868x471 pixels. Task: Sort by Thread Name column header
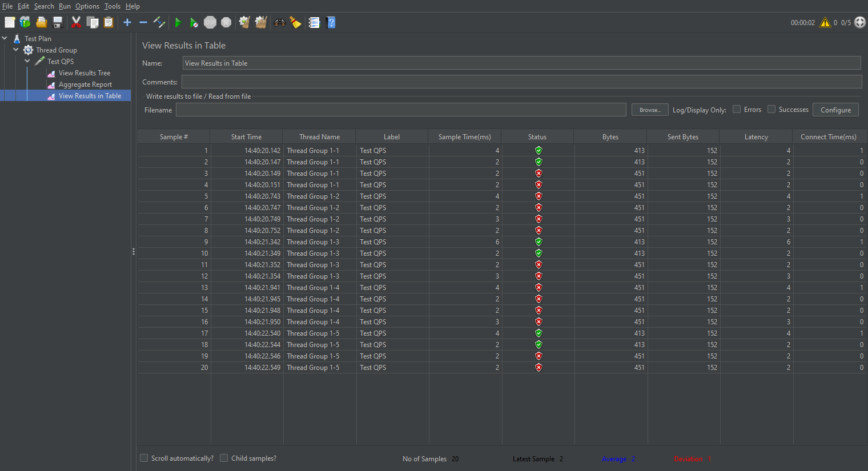tap(319, 137)
